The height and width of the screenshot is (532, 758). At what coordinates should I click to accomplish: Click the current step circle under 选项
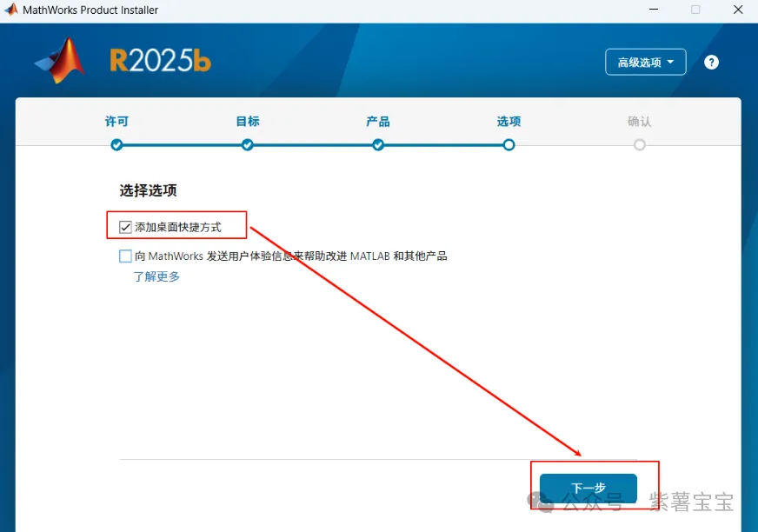click(509, 145)
